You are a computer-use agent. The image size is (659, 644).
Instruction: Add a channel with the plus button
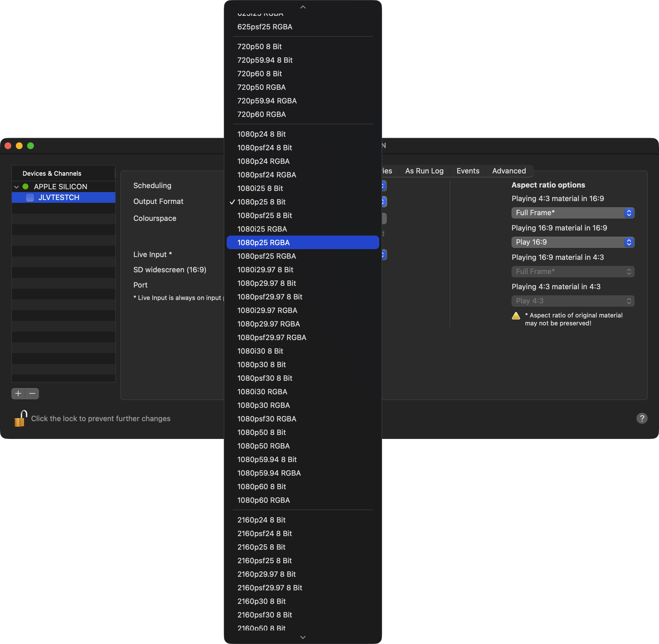point(18,393)
